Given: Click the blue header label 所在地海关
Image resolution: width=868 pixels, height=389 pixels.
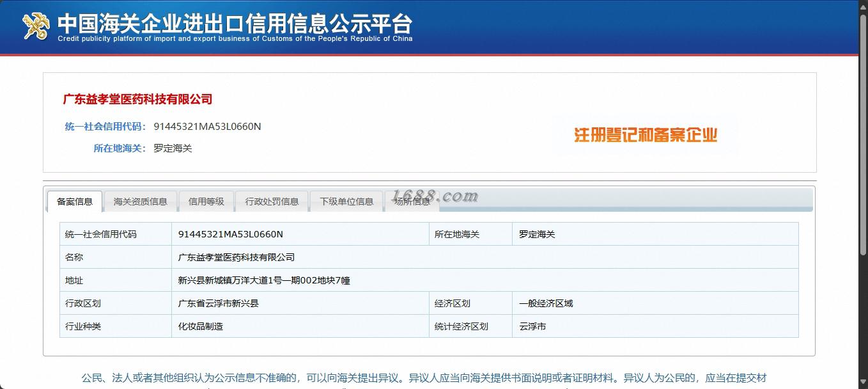Looking at the screenshot, I should (120, 148).
